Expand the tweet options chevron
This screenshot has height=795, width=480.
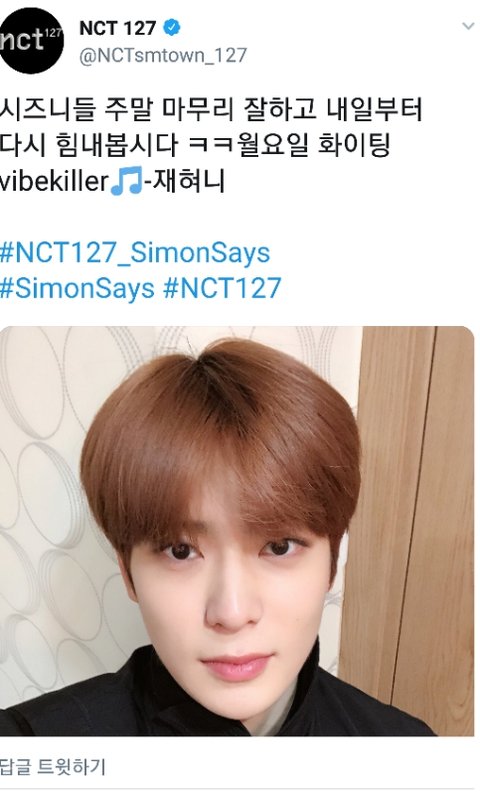(468, 26)
